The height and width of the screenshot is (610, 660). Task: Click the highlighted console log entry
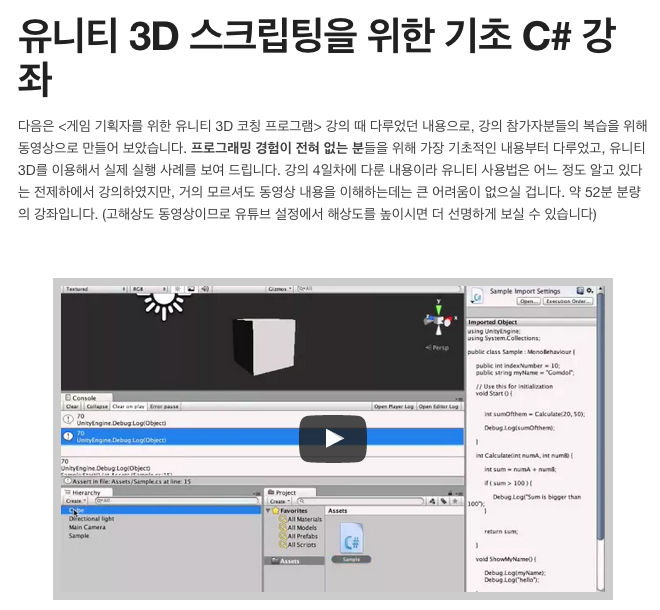tap(262, 437)
